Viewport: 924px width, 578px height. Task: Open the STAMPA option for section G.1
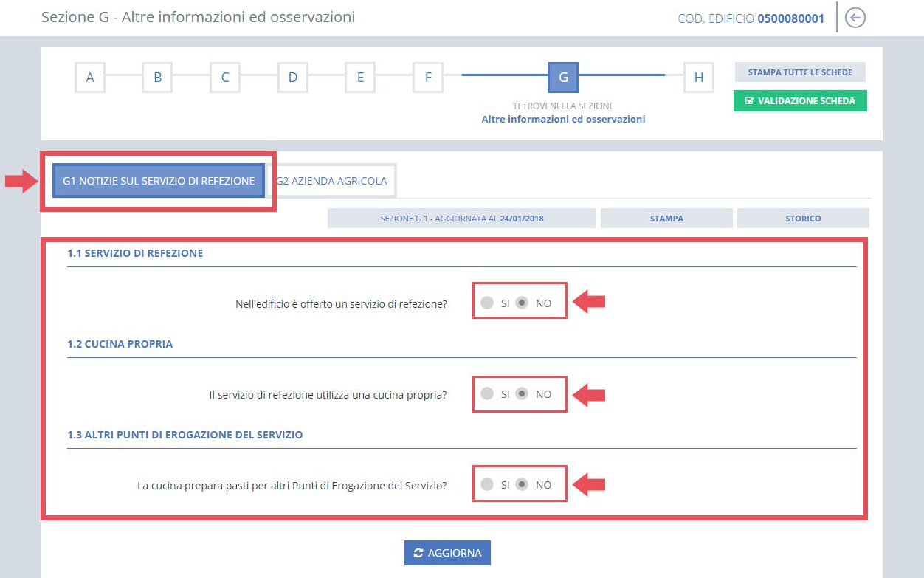click(666, 218)
